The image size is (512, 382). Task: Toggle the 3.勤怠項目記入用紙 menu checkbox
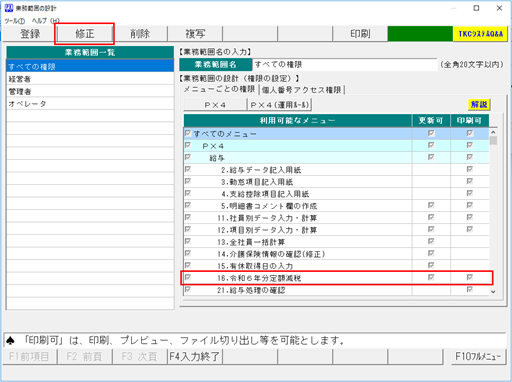[x=188, y=181]
